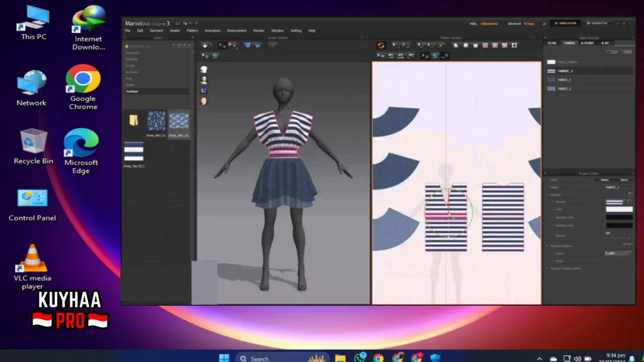Open the File menu

[x=128, y=31]
